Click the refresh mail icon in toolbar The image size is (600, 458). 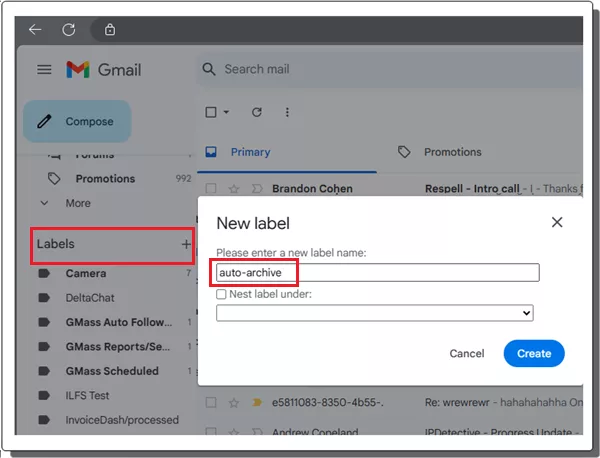click(x=257, y=112)
